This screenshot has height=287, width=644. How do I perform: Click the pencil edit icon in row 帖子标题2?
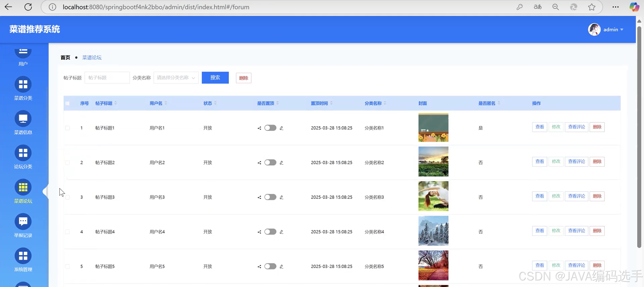[281, 163]
